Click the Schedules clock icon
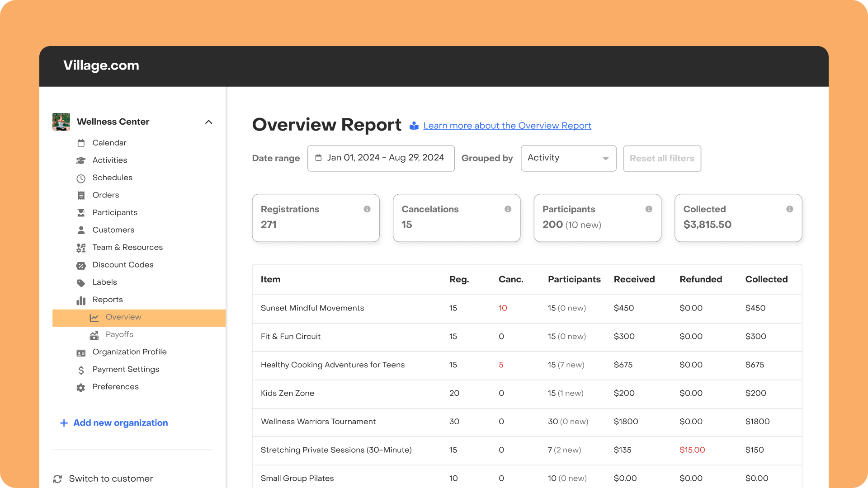The image size is (868, 488). [81, 178]
